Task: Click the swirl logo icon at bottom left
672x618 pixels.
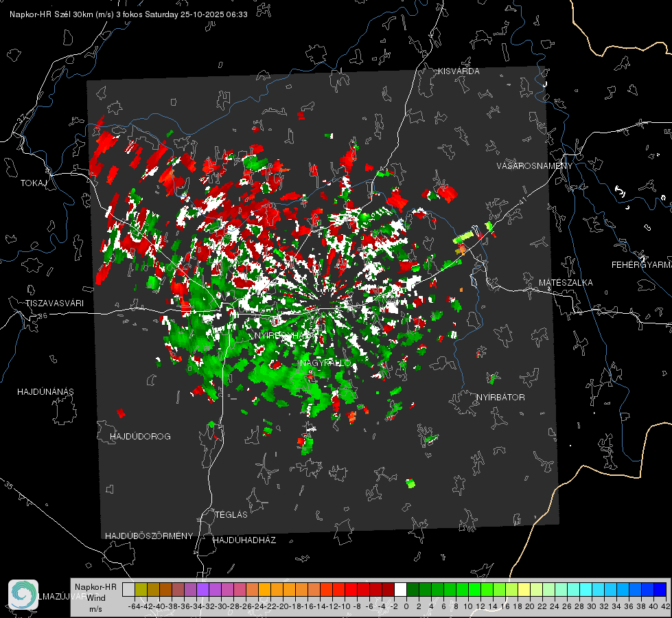Action: (23, 595)
